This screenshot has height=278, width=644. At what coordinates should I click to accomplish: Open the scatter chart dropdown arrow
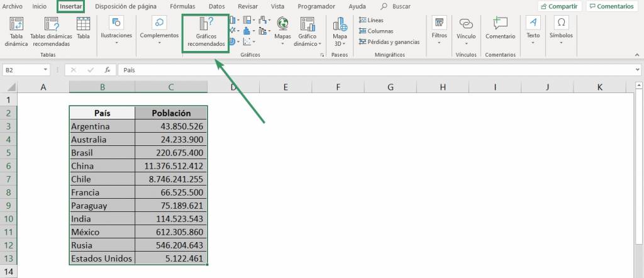click(254, 42)
